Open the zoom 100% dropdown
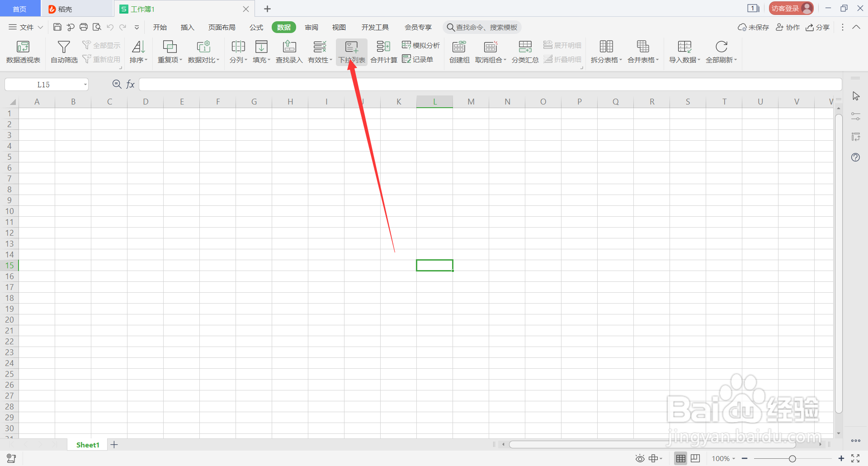Image resolution: width=868 pixels, height=466 pixels. (723, 458)
